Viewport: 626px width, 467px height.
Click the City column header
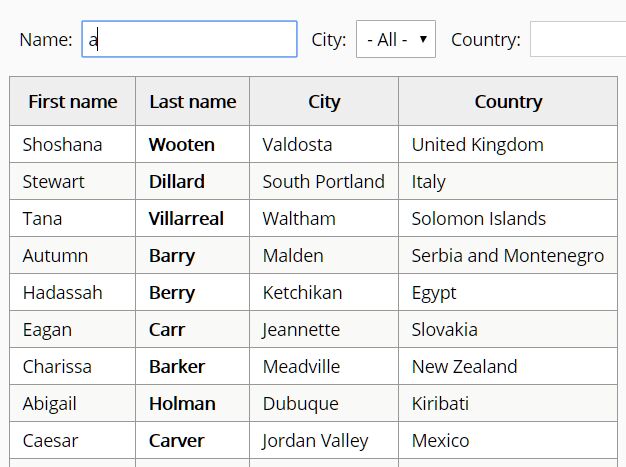(324, 101)
